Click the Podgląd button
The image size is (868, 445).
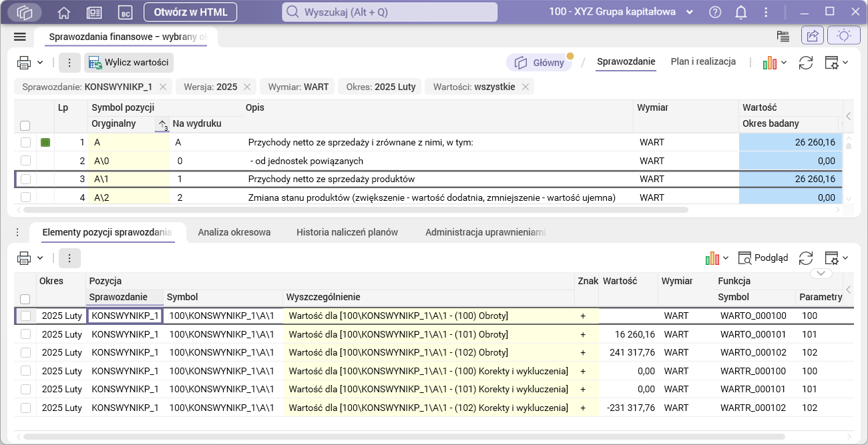[763, 258]
